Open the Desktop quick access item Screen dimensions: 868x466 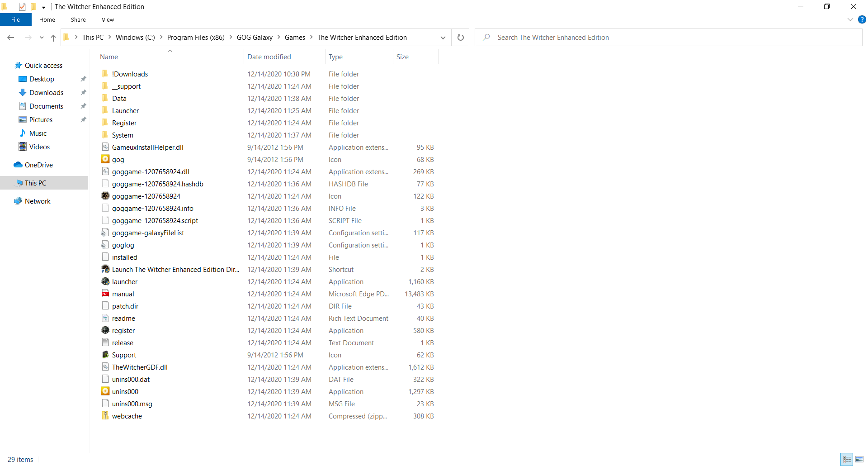tap(42, 79)
